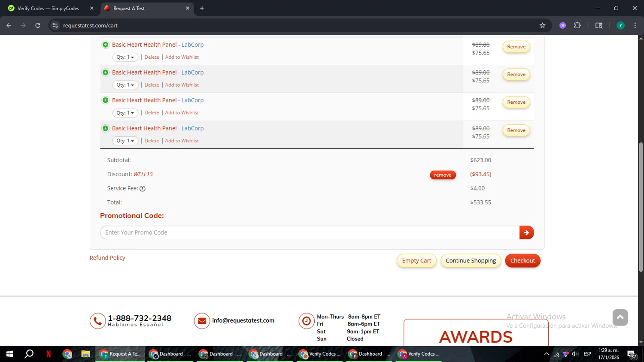The image size is (644, 362).
Task: Click the AWARDS heading in the footer
Action: (x=476, y=337)
